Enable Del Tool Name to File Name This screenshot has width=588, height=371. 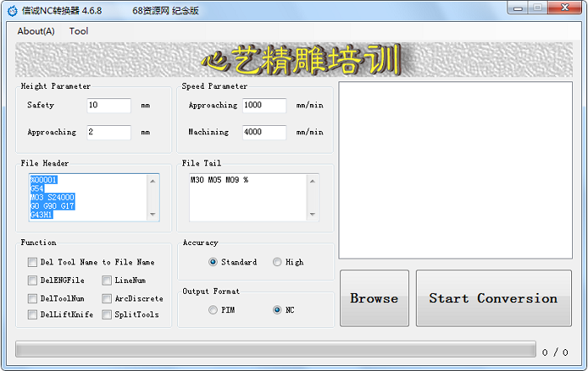pyautogui.click(x=33, y=263)
